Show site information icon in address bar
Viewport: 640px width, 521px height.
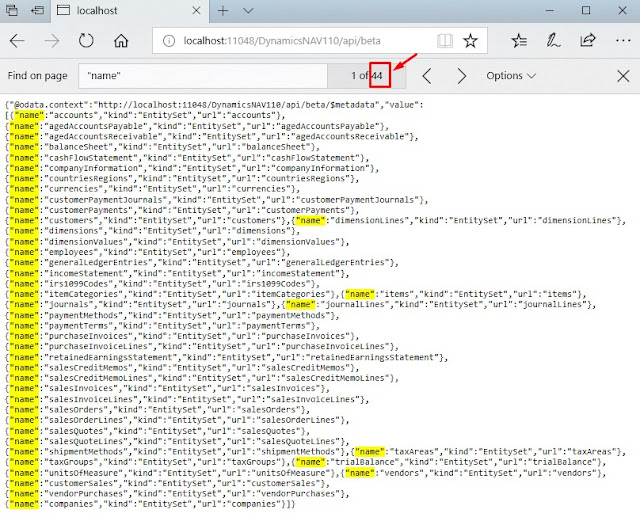pos(169,41)
